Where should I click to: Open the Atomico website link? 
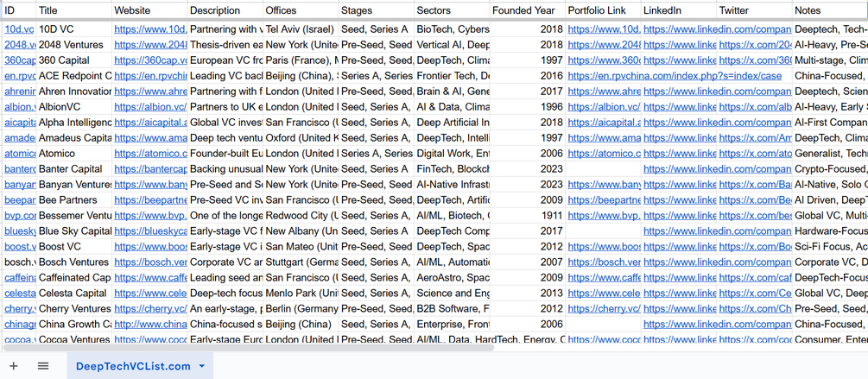(x=150, y=154)
